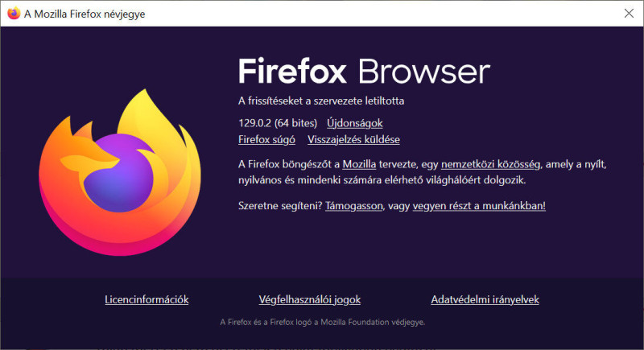Follow the Visszajelzés küldése link

point(353,139)
